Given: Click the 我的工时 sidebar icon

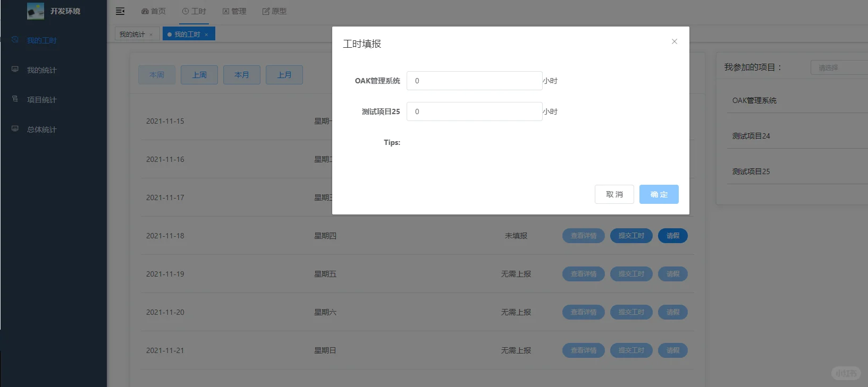Looking at the screenshot, I should [x=15, y=40].
